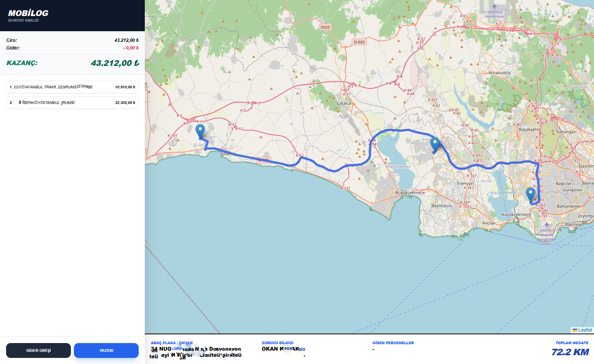The height and width of the screenshot is (364, 594).
Task: Click the westernmost map marker near Silivri
Action: click(x=200, y=131)
